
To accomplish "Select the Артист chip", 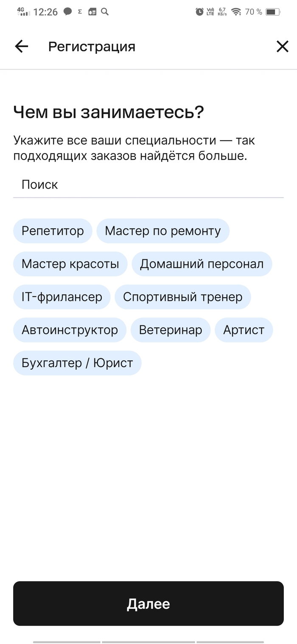I will coord(244,330).
